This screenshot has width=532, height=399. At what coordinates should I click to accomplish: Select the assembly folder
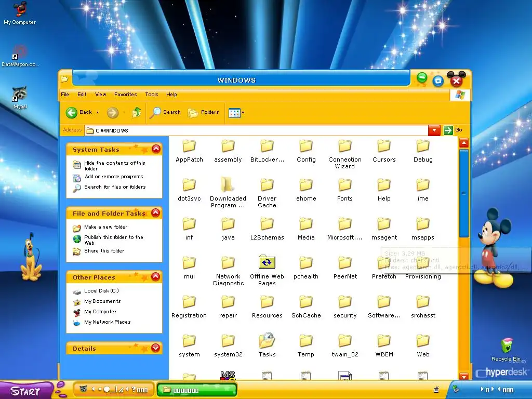[228, 151]
